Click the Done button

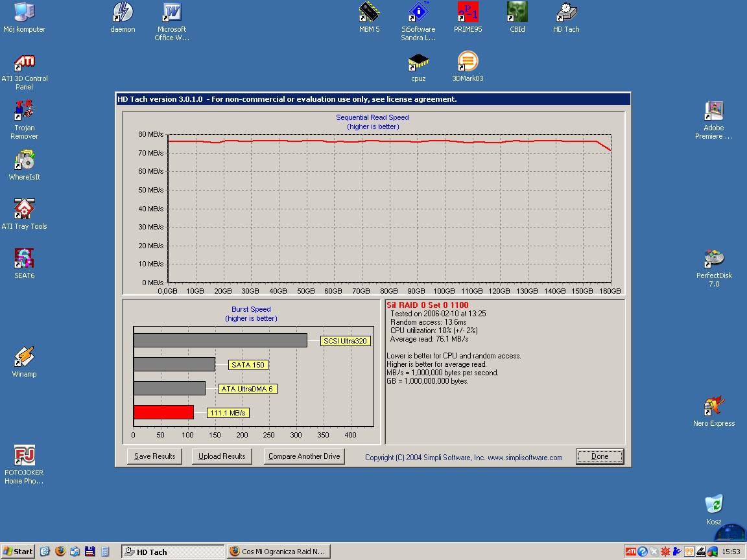[x=600, y=456]
